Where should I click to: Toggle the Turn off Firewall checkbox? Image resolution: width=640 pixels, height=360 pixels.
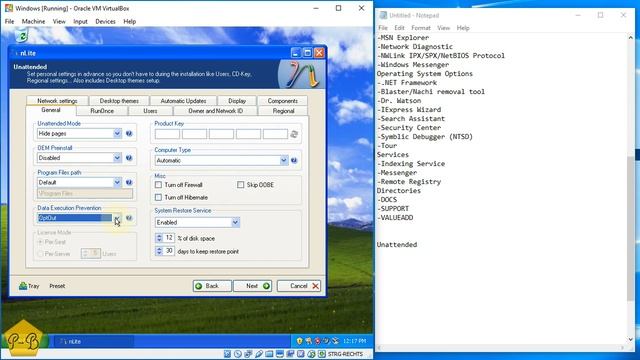click(x=158, y=185)
